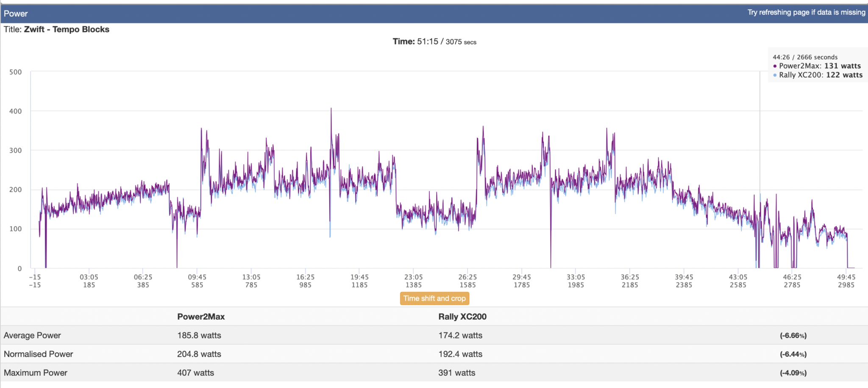Image resolution: width=868 pixels, height=388 pixels.
Task: Click the 09:45 time axis label
Action: (197, 277)
